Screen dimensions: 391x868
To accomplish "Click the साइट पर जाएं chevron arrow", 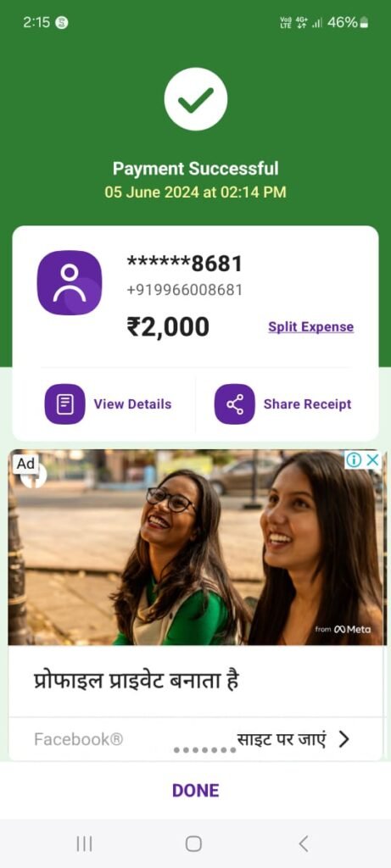I will (344, 739).
